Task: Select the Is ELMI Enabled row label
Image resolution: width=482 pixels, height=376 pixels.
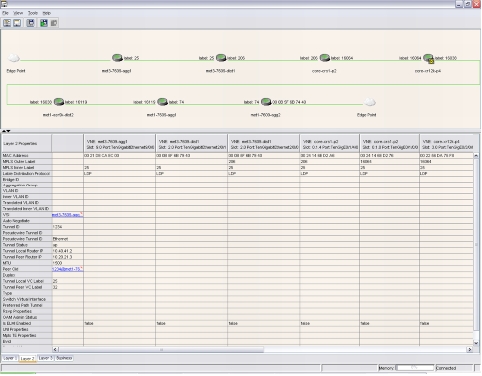Action: pos(26,323)
